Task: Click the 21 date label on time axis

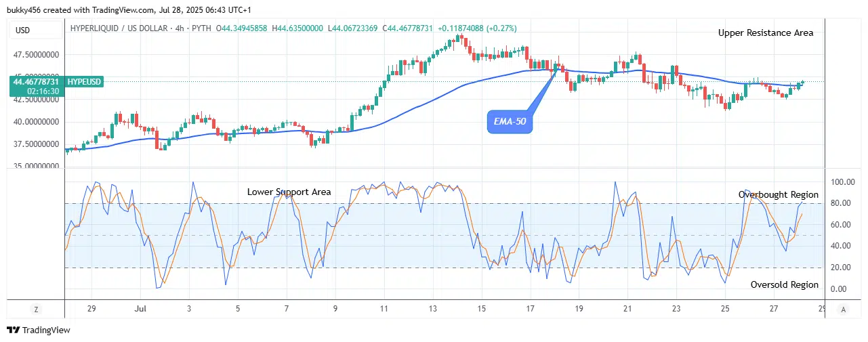Action: pyautogui.click(x=627, y=309)
